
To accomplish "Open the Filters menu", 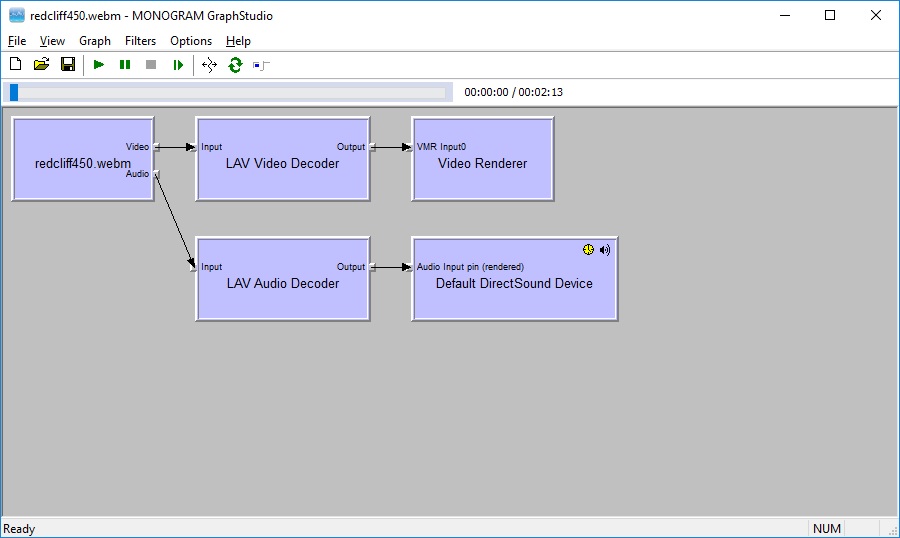I will tap(141, 41).
